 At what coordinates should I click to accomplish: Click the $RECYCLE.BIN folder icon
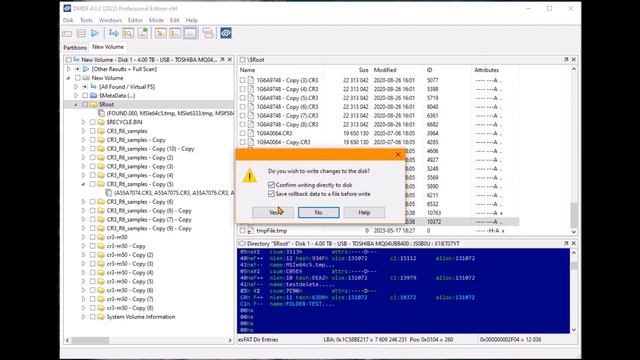point(101,122)
